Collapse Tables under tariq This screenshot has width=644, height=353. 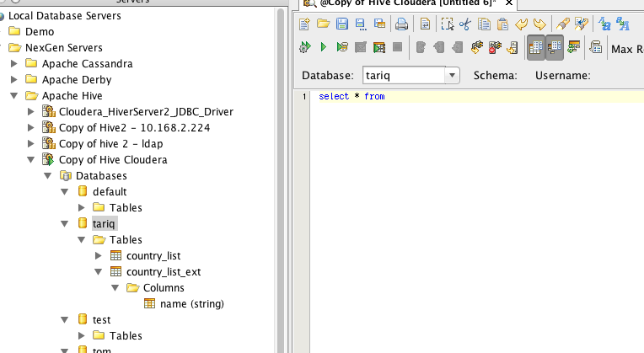(81, 240)
